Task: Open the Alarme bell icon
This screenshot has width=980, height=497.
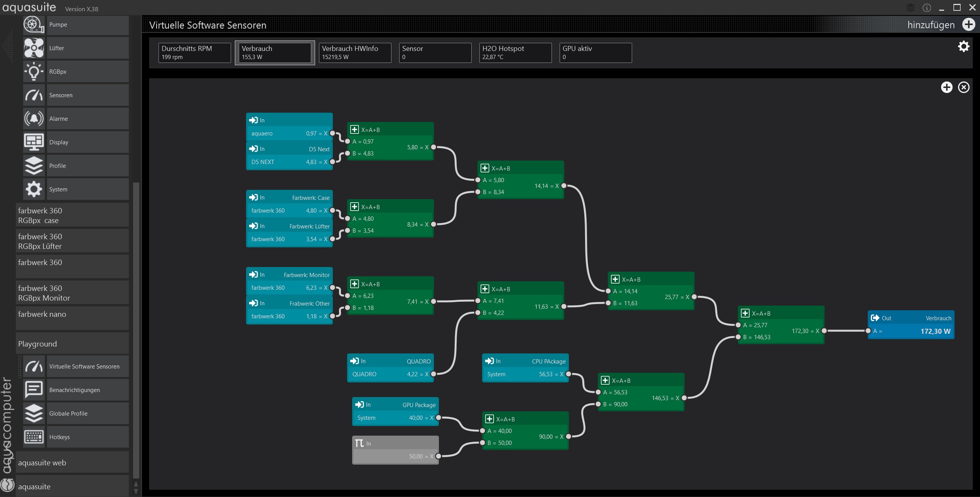Action: coord(34,119)
